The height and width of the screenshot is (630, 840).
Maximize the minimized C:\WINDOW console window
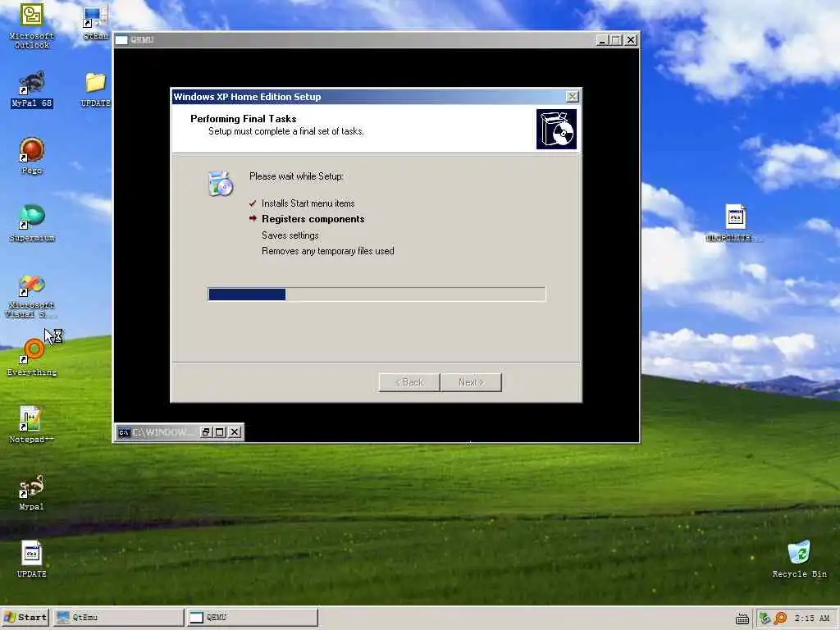point(220,432)
